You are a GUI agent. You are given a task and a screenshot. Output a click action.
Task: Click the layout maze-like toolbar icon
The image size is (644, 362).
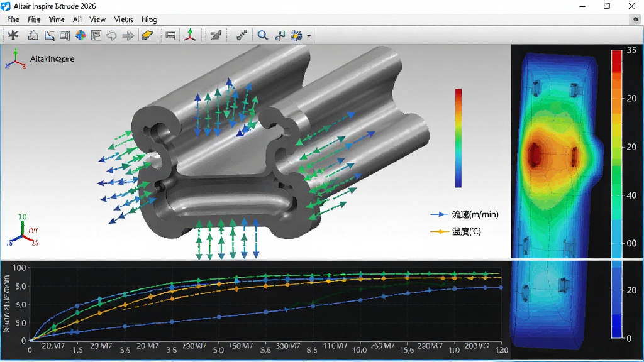coord(96,36)
